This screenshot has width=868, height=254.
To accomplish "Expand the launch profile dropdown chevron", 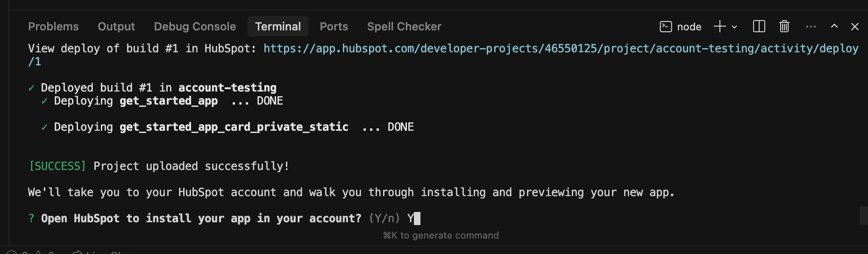I will point(734,27).
